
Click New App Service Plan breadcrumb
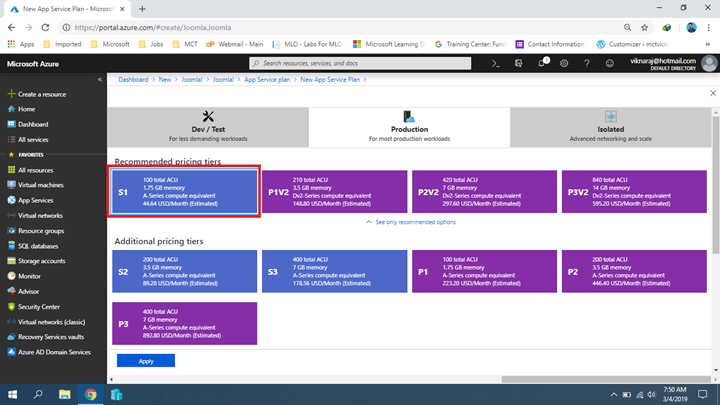(x=330, y=79)
